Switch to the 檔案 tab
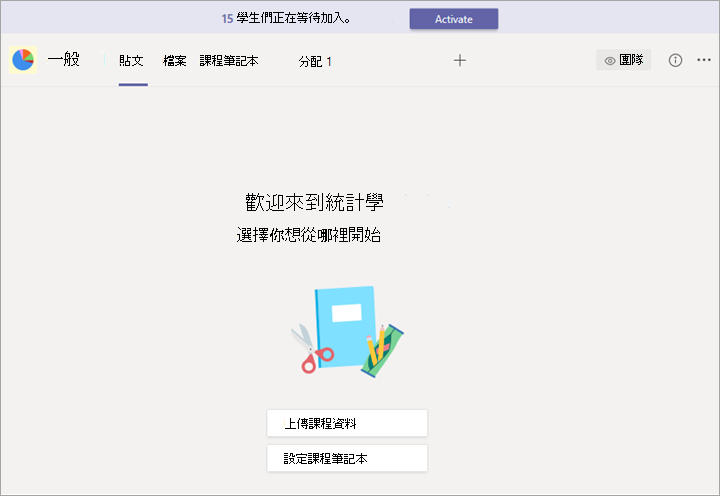 click(174, 61)
